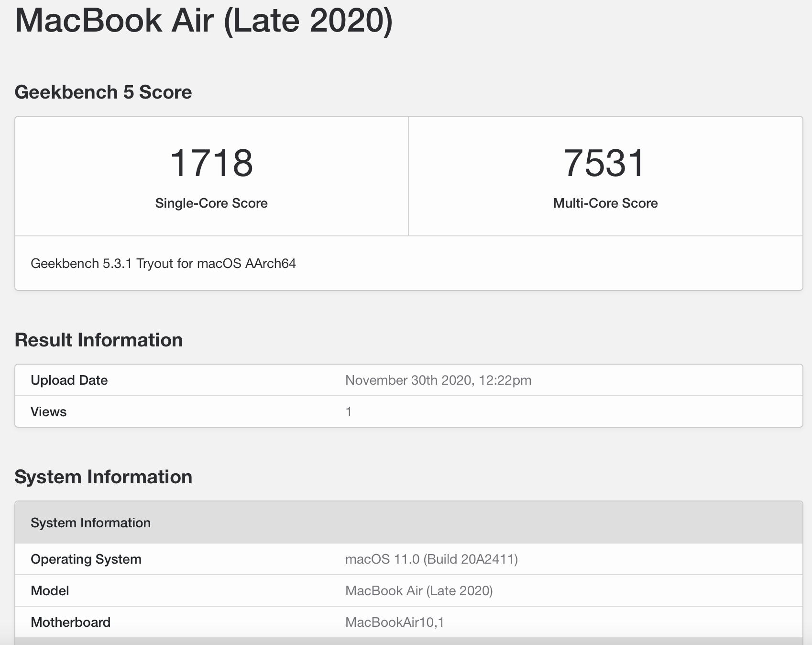Viewport: 812px width, 645px height.
Task: Click the Motherboard row label
Action: (70, 622)
